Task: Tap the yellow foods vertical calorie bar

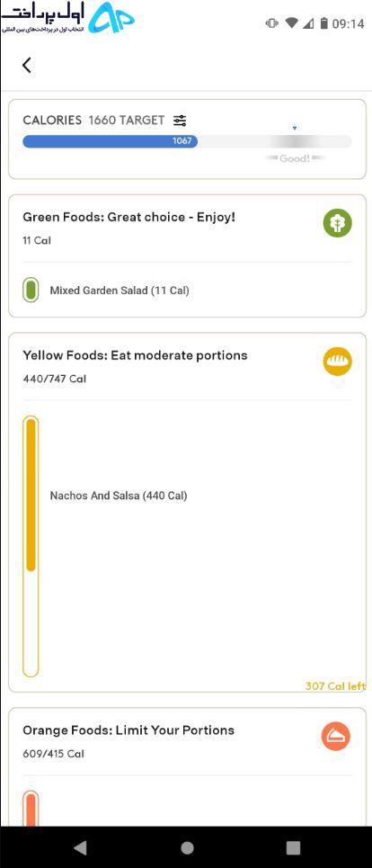Action: [31, 546]
